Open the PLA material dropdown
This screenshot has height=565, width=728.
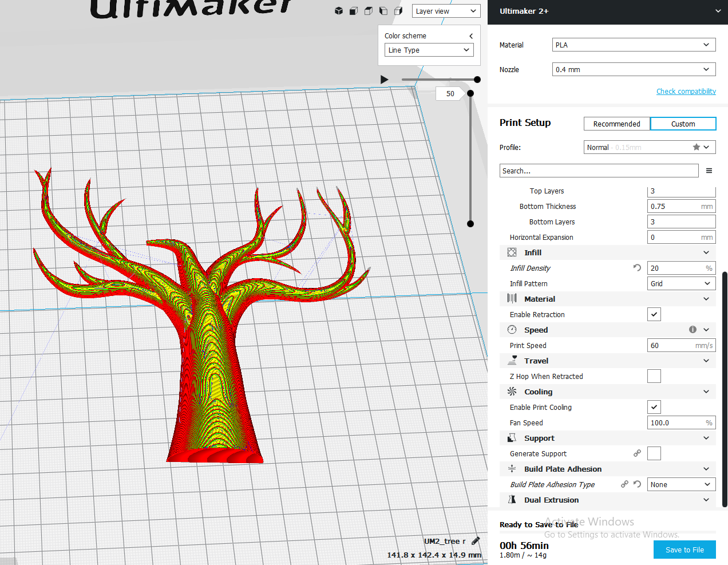pyautogui.click(x=634, y=45)
